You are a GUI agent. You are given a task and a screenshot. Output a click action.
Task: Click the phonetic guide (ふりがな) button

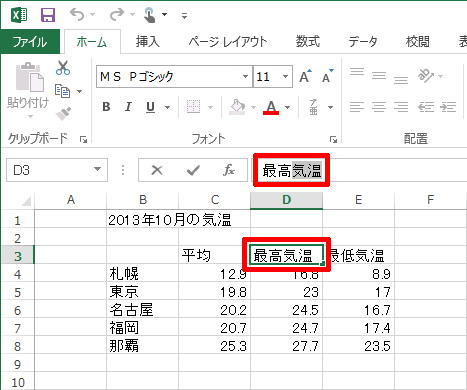[313, 107]
